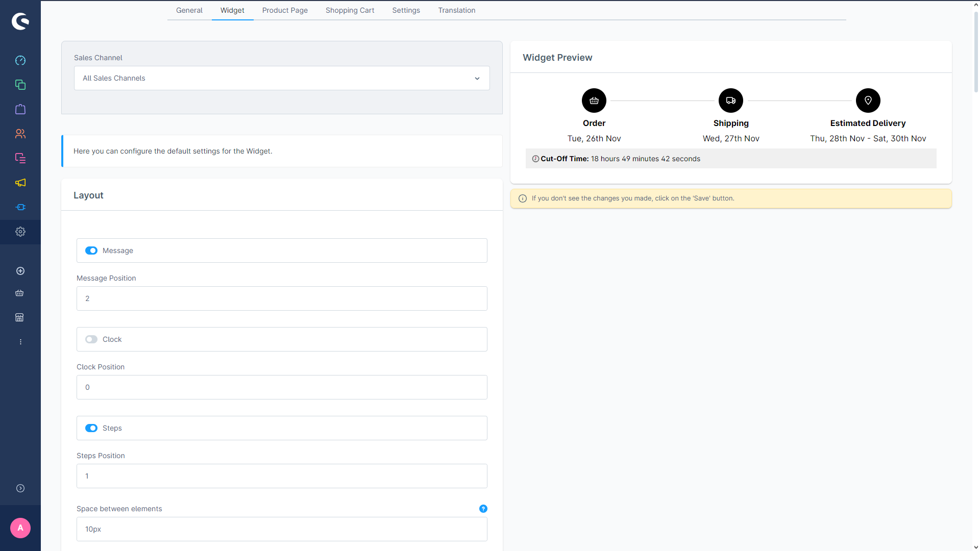Open the storefront sales channel icon

[x=19, y=317]
